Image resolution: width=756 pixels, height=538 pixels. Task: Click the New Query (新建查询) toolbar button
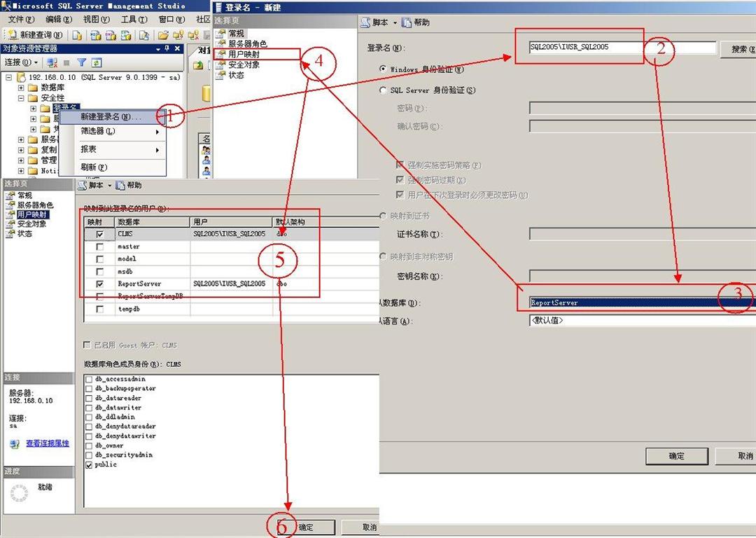(36, 35)
